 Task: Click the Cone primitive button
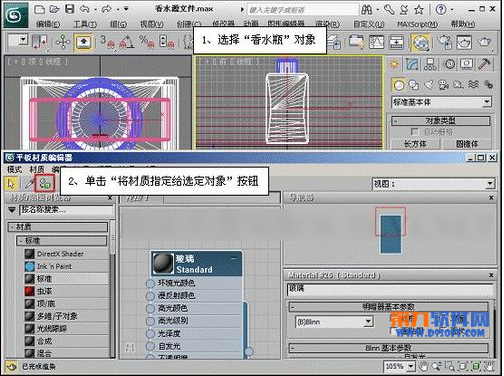467,144
